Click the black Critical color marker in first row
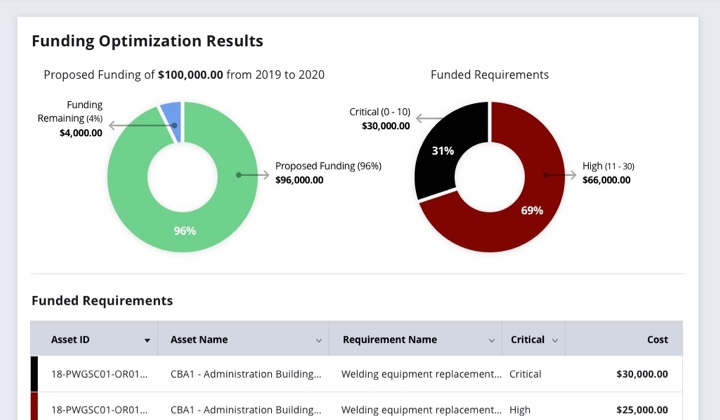Screen dimensions: 720x420 (34, 374)
